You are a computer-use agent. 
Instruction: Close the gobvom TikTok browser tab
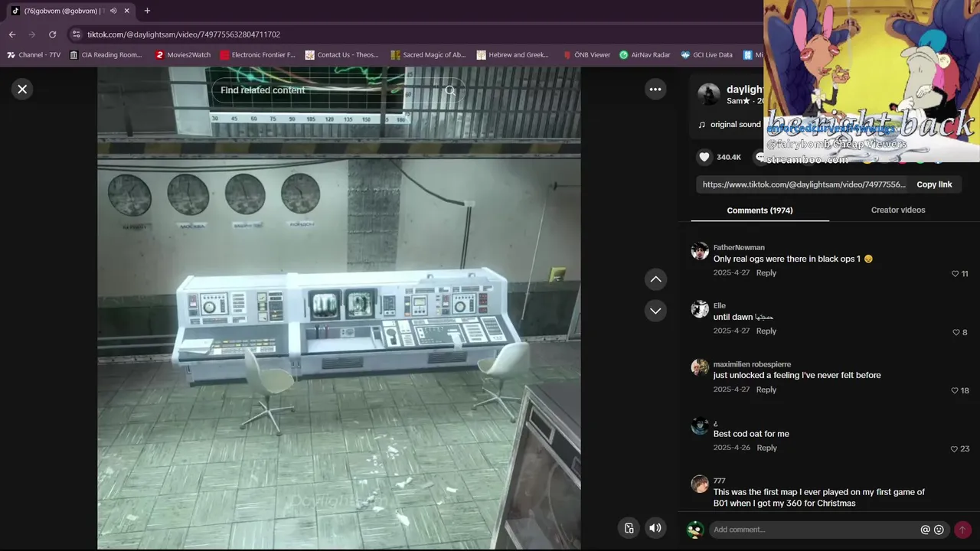127,11
